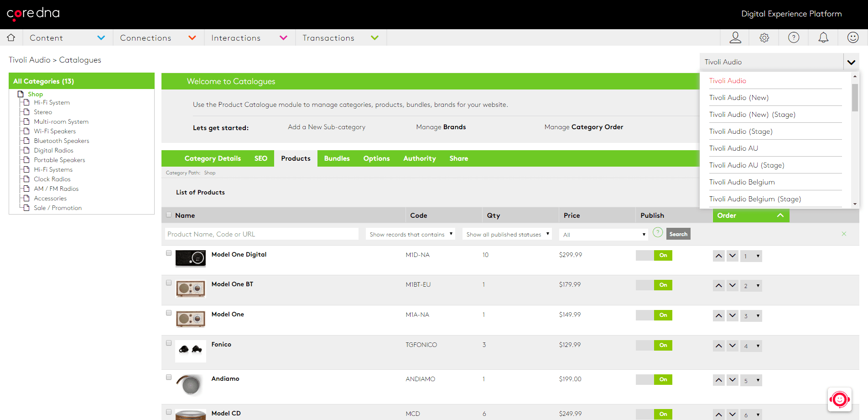The image size is (868, 420).
Task: Click the Manage Brands link
Action: [x=441, y=127]
